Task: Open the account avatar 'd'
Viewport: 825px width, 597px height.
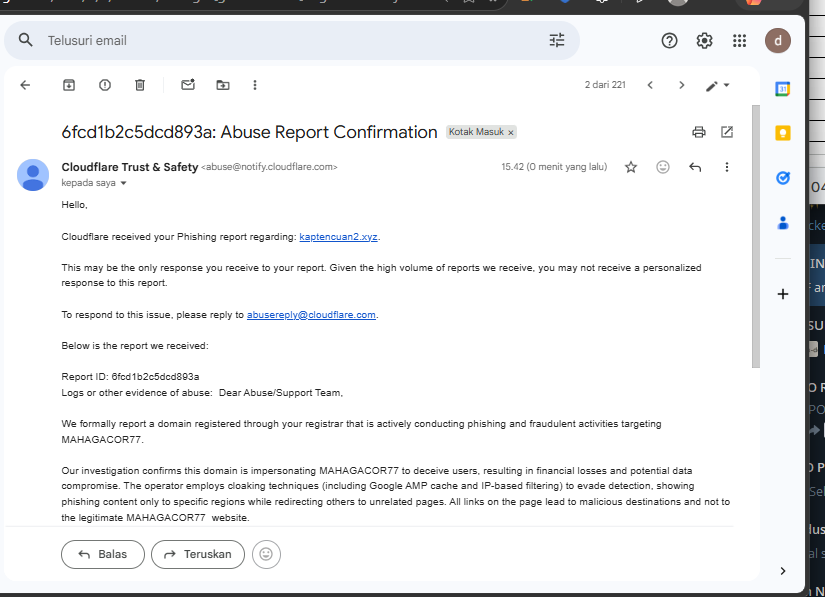Action: pos(778,41)
